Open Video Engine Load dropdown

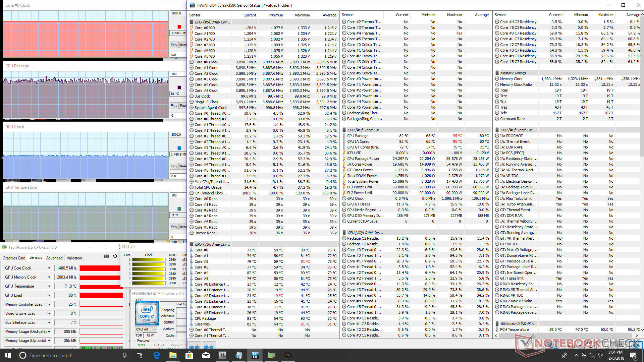(x=49, y=313)
